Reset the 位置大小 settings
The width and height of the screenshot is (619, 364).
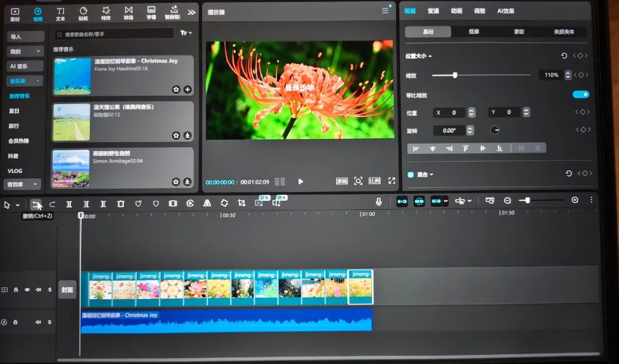(564, 56)
